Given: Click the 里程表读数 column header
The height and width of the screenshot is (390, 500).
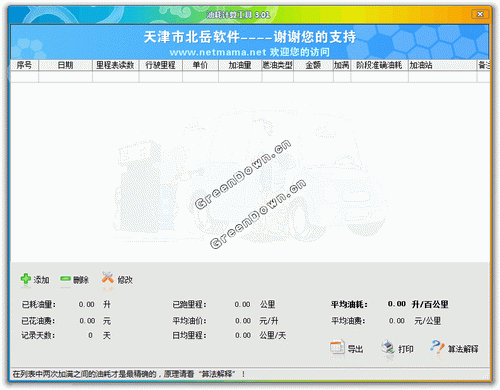Looking at the screenshot, I should point(115,65).
